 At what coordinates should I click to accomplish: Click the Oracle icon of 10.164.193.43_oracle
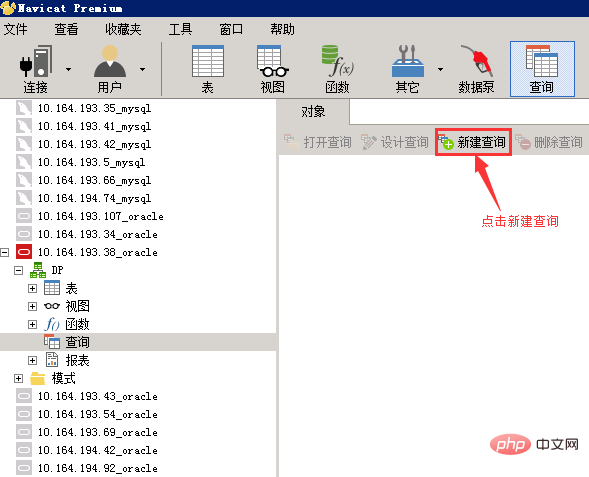pos(24,396)
